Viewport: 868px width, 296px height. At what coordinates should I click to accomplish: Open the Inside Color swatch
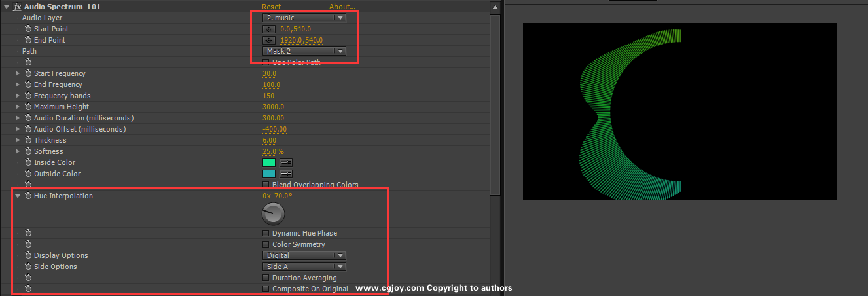(x=269, y=162)
